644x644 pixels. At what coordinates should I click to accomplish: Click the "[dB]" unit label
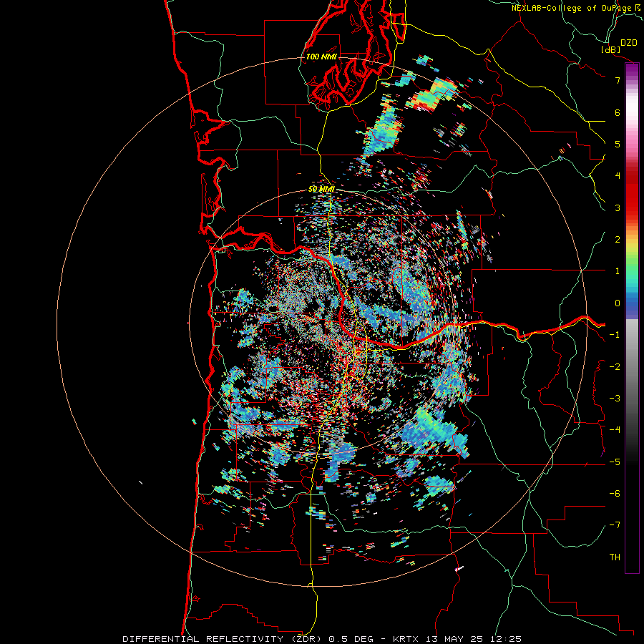610,49
